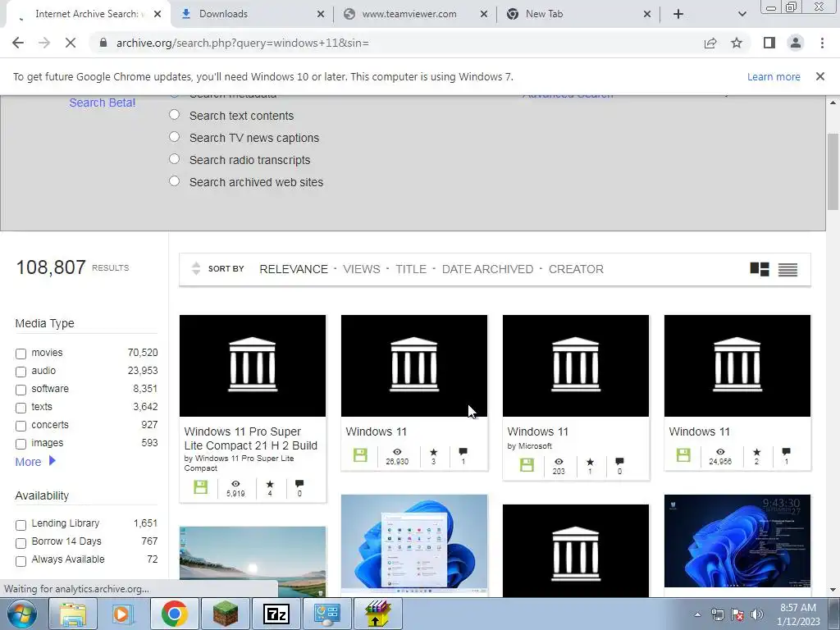Open the Chrome profile avatar menu

[x=796, y=43]
